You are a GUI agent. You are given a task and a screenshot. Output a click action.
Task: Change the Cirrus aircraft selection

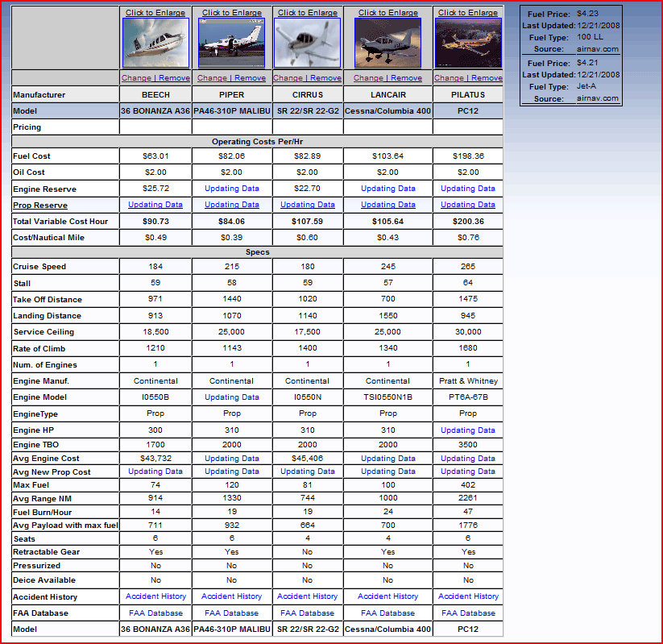point(288,78)
